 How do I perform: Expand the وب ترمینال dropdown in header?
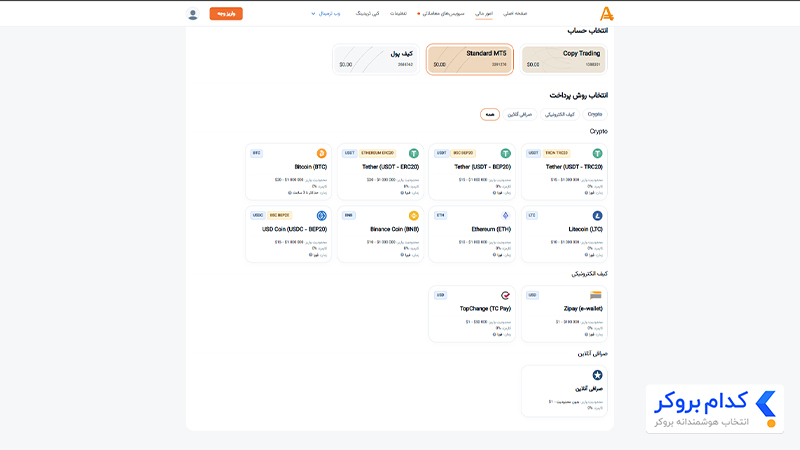click(x=326, y=14)
